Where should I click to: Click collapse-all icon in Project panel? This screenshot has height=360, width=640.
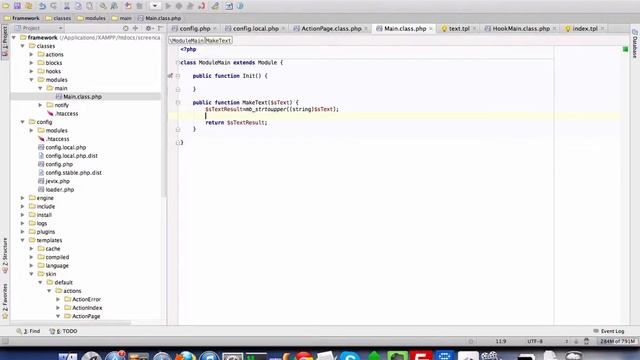click(136, 28)
